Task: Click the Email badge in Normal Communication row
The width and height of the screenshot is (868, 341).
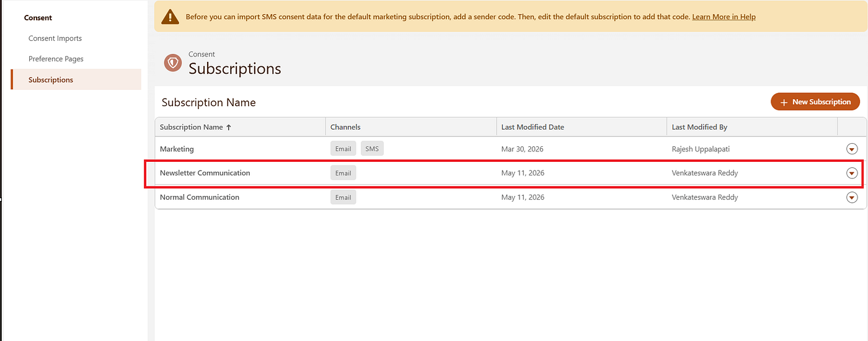Action: (x=343, y=197)
